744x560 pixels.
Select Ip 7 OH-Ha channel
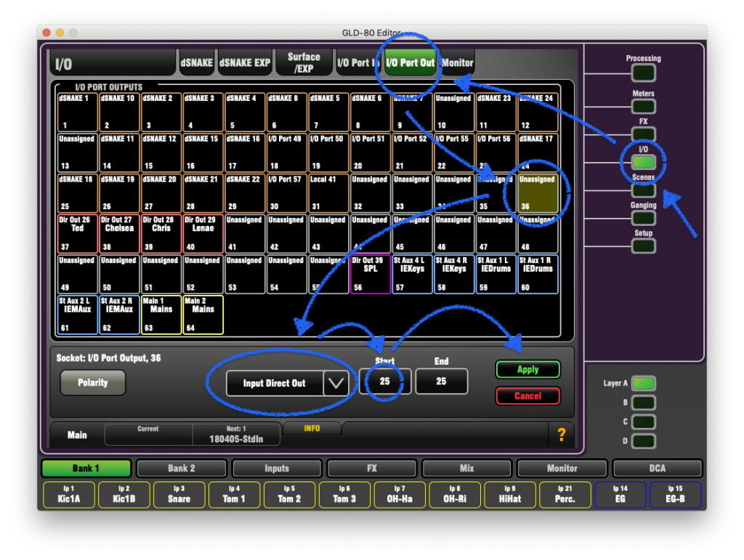[x=400, y=495]
